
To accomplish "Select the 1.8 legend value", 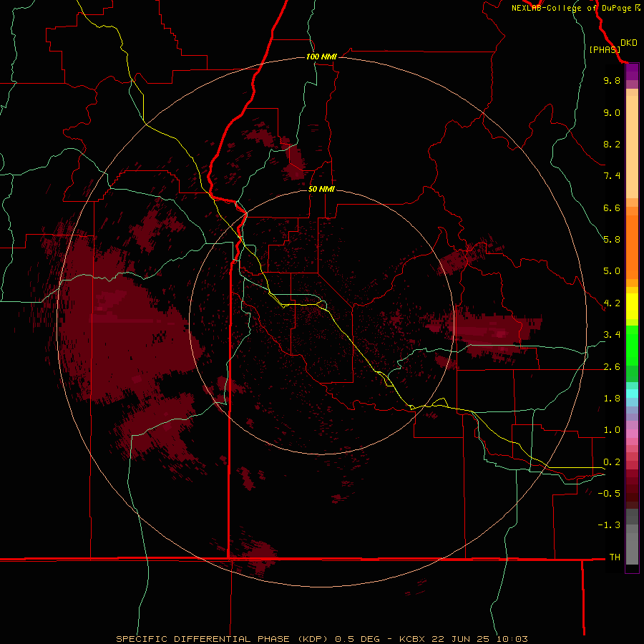I will tap(612, 399).
